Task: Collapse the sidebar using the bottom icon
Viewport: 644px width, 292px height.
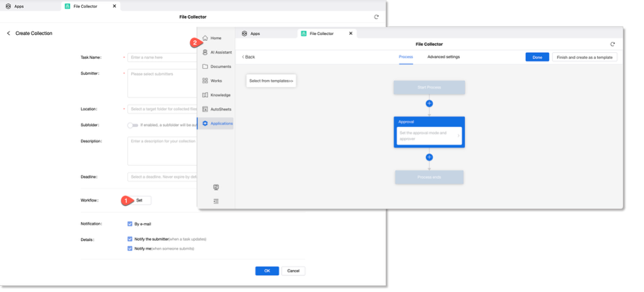Action: (216, 201)
